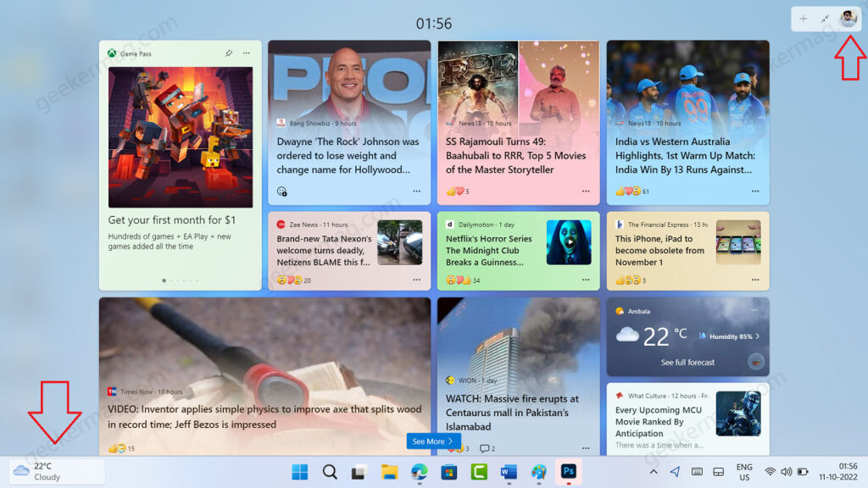Select first Game Pass carousel dot
Screen dimensions: 868x488
point(164,280)
